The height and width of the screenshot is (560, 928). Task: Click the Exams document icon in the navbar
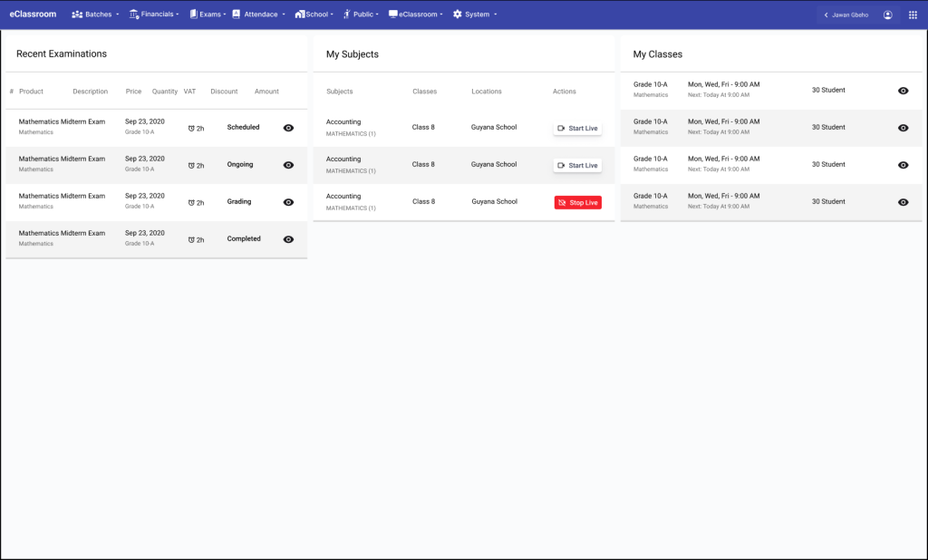click(x=193, y=14)
